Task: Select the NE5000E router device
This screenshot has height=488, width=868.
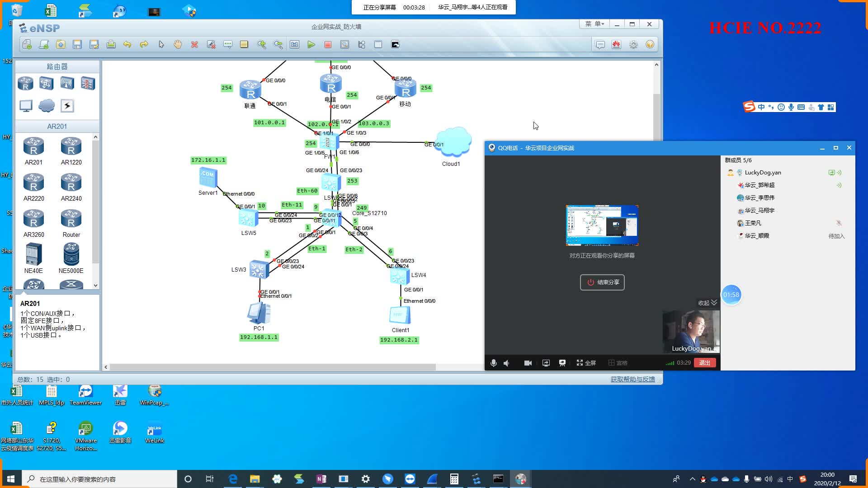Action: pyautogui.click(x=71, y=258)
